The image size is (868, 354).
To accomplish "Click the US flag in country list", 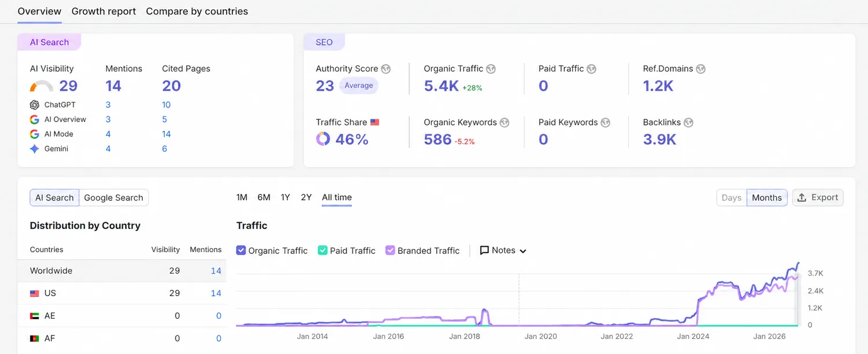I will (35, 293).
